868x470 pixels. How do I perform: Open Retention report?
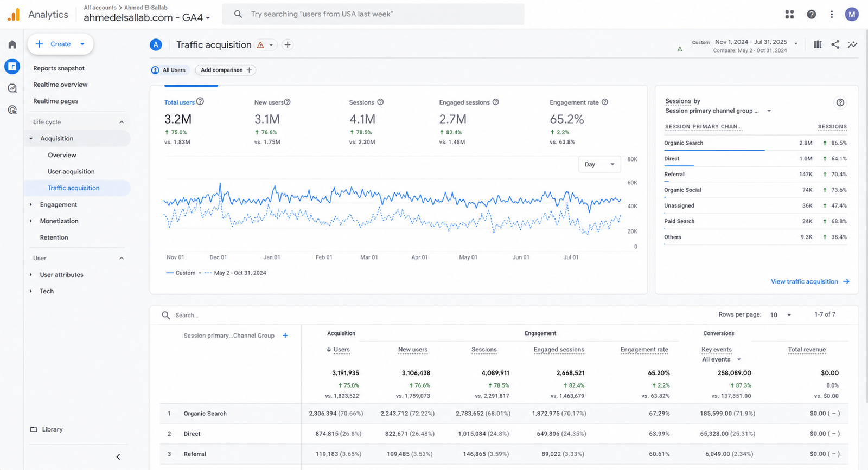pyautogui.click(x=54, y=237)
